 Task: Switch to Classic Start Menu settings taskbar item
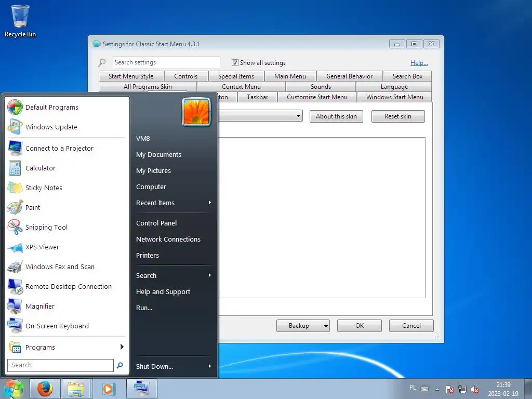(x=141, y=389)
